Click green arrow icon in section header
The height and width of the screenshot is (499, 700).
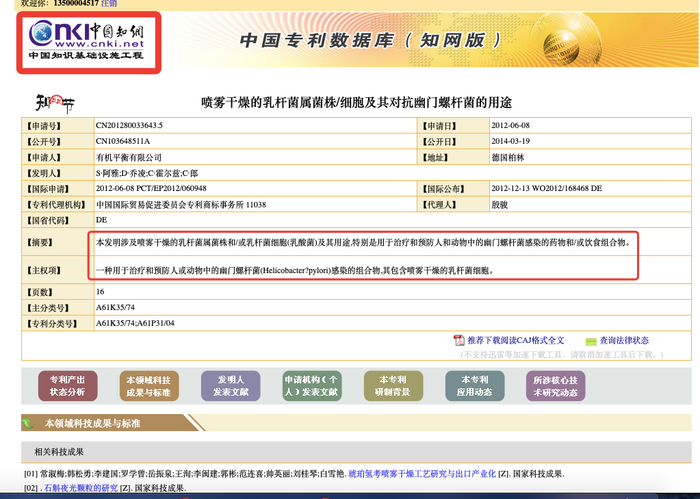click(29, 423)
